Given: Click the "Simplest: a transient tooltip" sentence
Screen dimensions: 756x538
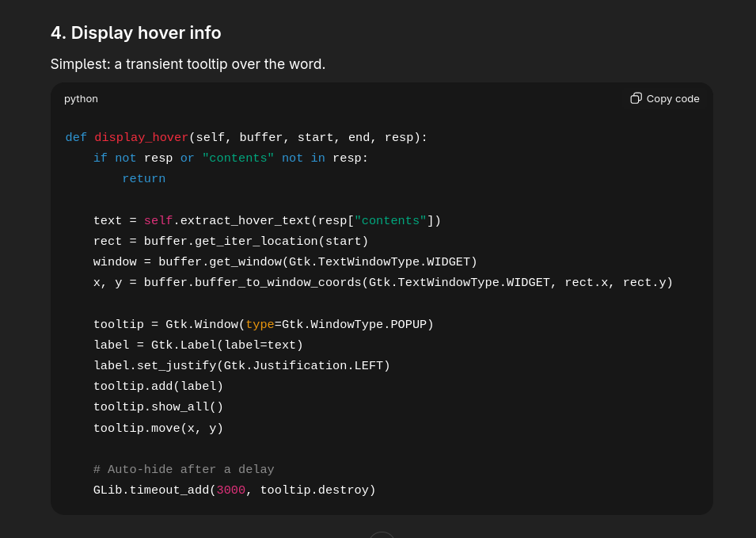Looking at the screenshot, I should 188,64.
